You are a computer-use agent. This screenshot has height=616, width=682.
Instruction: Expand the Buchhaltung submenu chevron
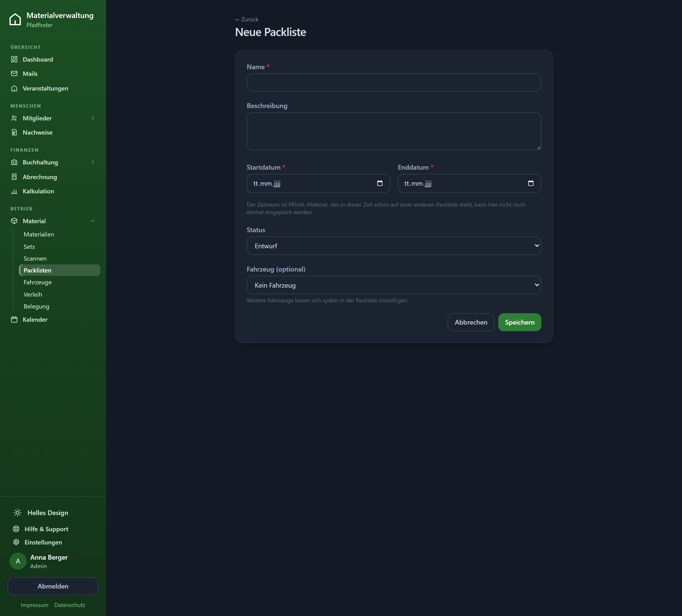pyautogui.click(x=93, y=162)
